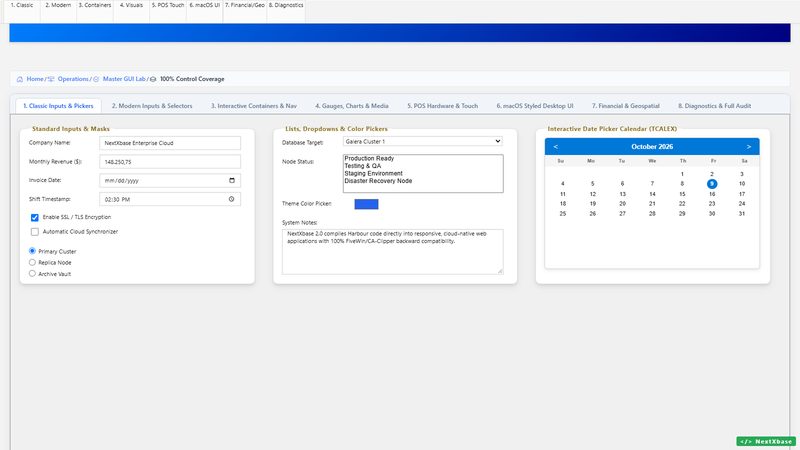This screenshot has width=800, height=450.
Task: Open Interactive Containers & Nav tab
Action: [x=254, y=106]
